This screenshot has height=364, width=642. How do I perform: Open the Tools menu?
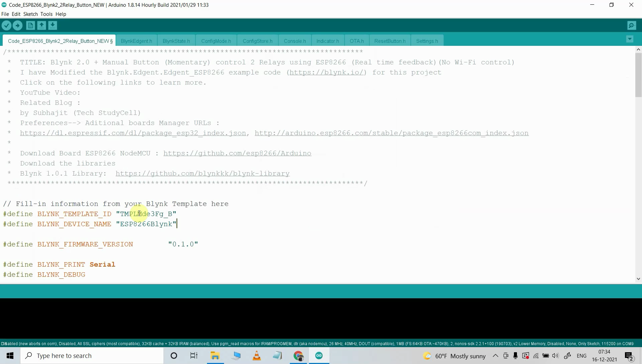[46, 14]
